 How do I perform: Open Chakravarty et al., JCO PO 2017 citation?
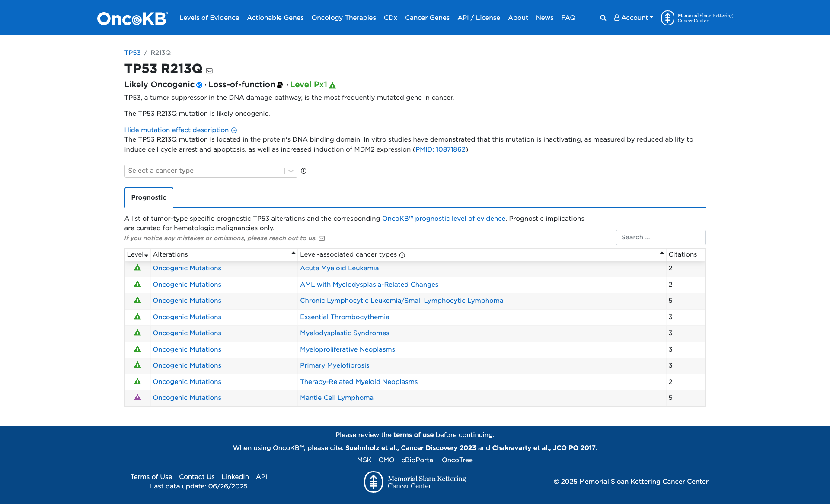(x=544, y=448)
